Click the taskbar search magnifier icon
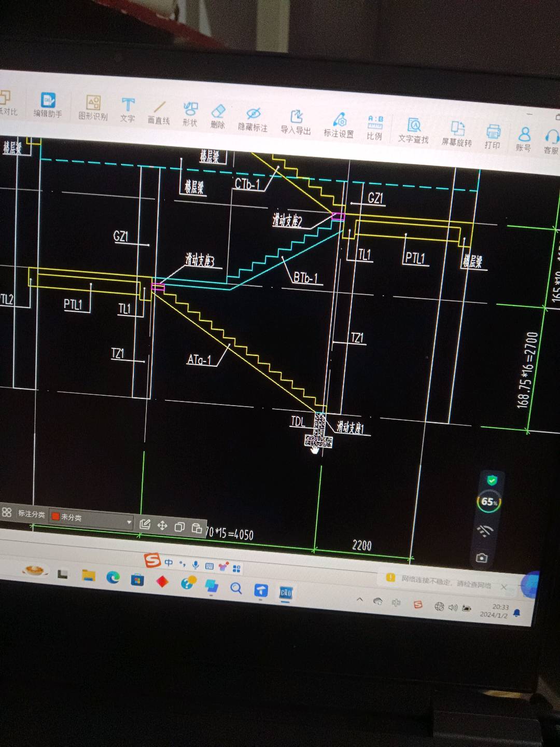Viewport: 560px width, 747px height. pyautogui.click(x=236, y=588)
